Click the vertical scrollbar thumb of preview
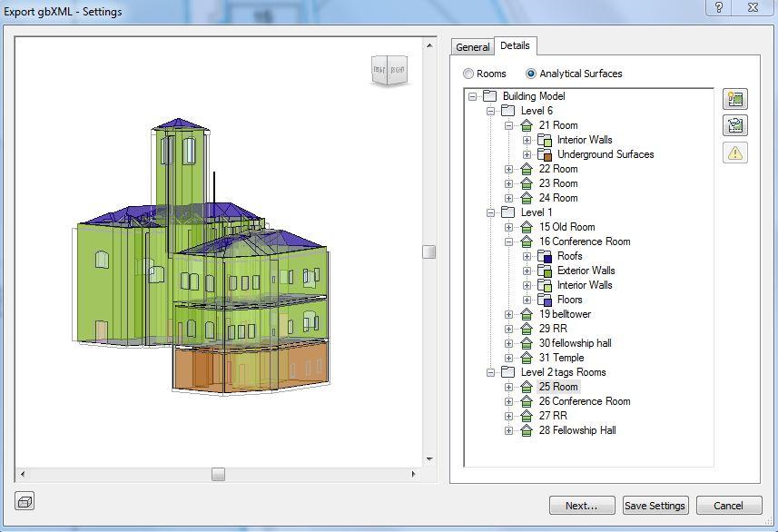The width and height of the screenshot is (778, 532). click(x=429, y=251)
